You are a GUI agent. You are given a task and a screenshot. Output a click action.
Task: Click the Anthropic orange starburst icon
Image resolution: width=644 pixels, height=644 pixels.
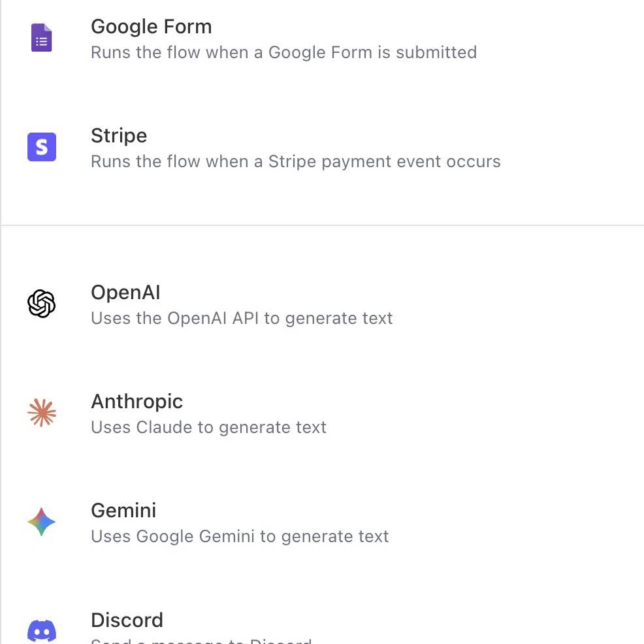coord(42,413)
